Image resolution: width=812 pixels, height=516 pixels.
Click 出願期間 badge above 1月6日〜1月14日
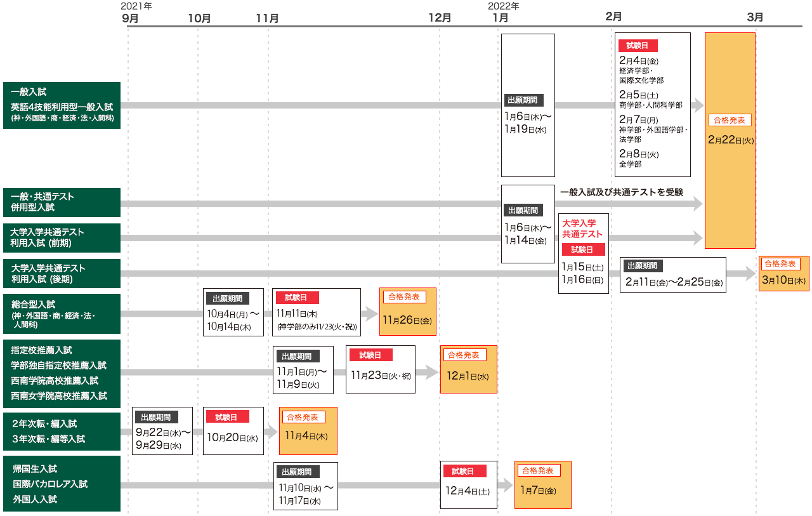click(523, 211)
